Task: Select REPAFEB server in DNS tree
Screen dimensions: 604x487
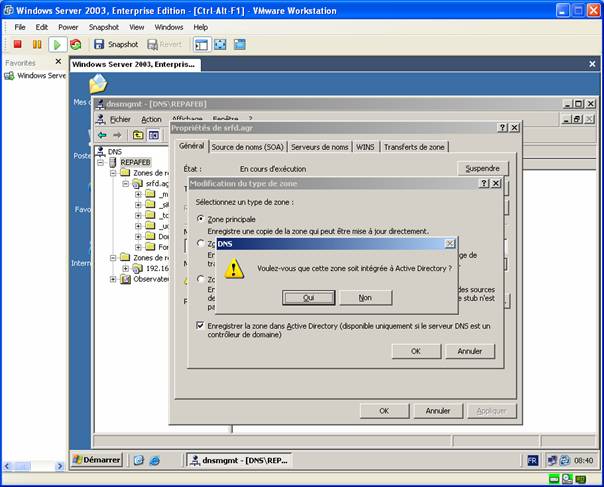Action: (135, 162)
